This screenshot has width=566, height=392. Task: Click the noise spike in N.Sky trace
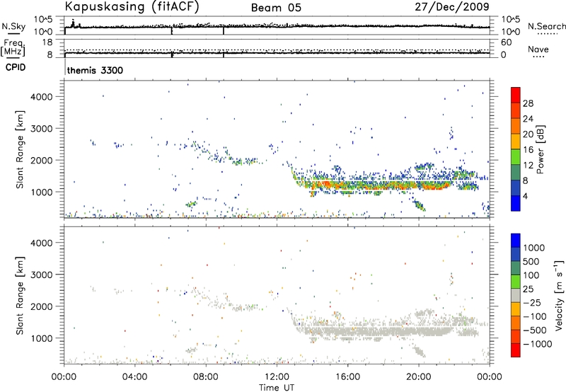pos(73,23)
